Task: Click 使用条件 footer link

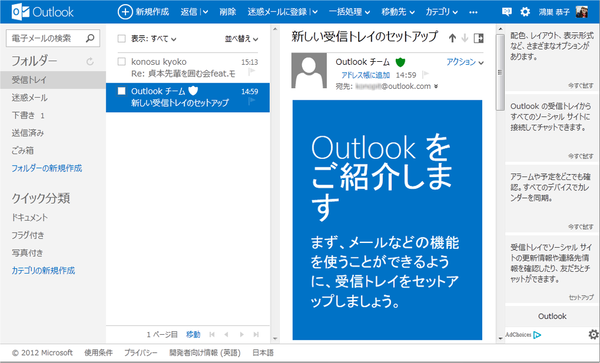Action: click(x=99, y=353)
